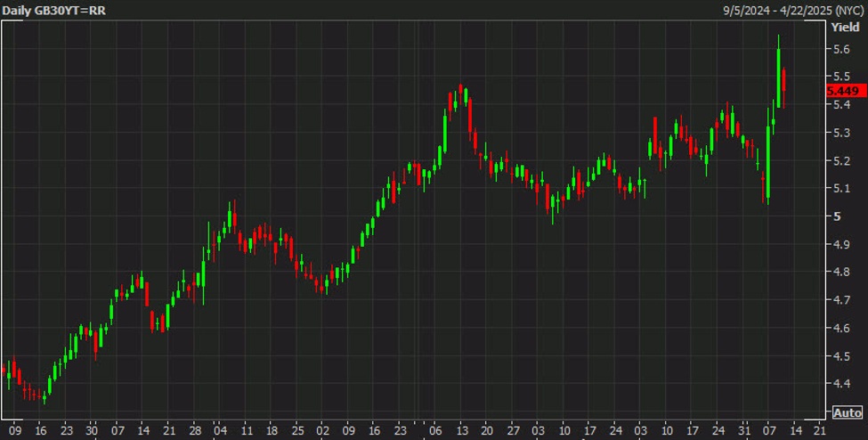Click the 4.7 yield axis label
This screenshot has height=440, width=868.
point(840,301)
